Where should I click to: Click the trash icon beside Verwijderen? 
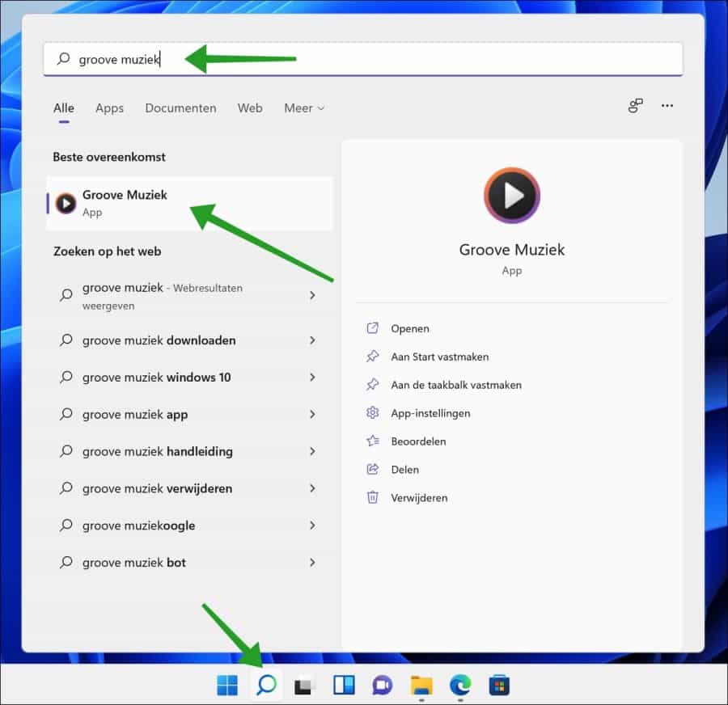pos(372,497)
